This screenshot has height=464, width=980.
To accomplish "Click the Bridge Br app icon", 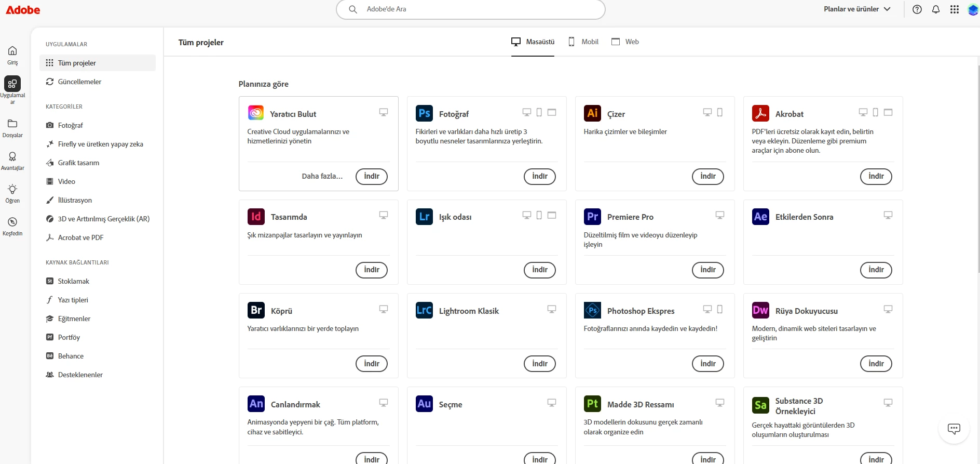I will click(256, 310).
